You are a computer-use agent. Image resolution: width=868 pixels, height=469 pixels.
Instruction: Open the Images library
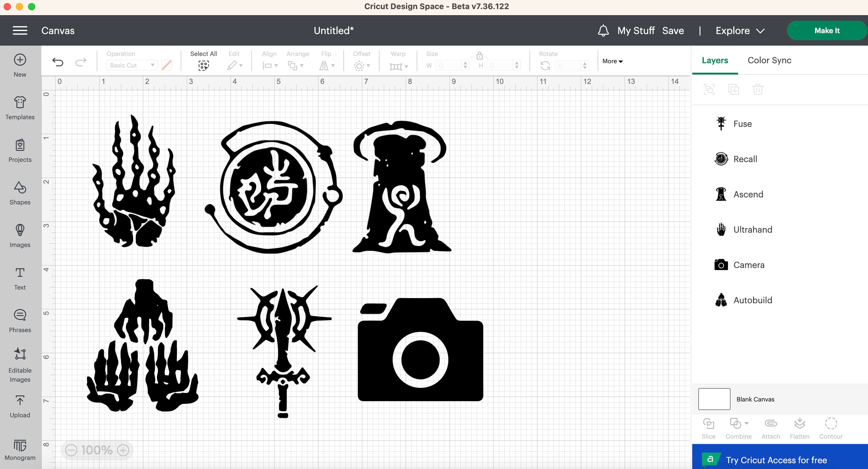point(20,235)
